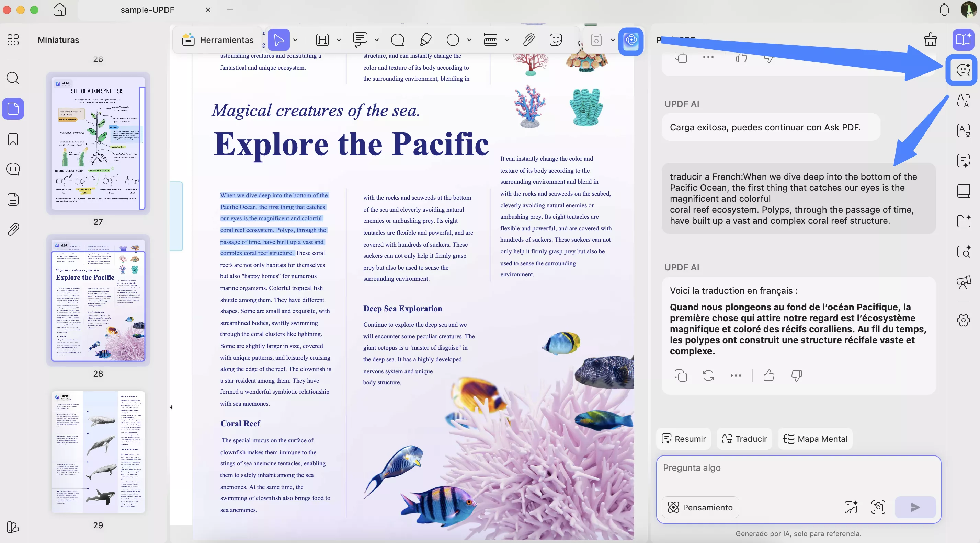Expand the shape tool dropdown arrow
This screenshot has height=543, width=980.
click(469, 39)
